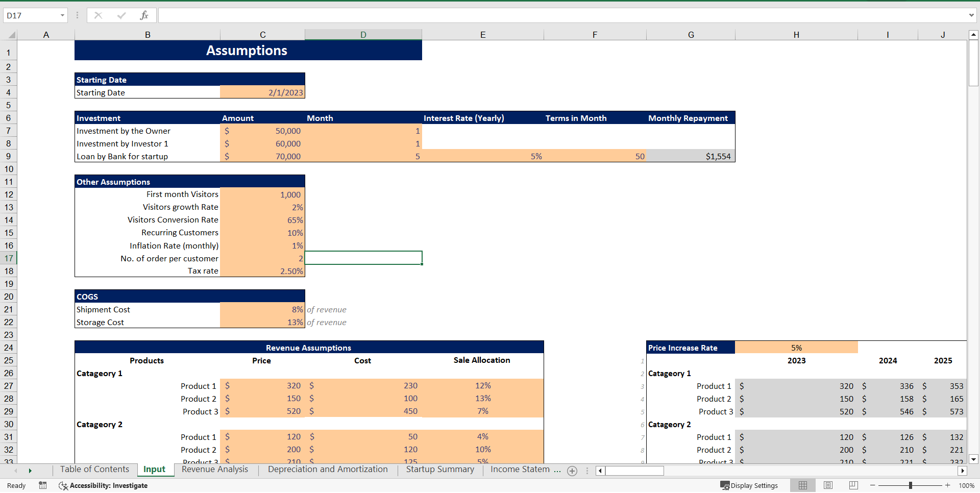The height and width of the screenshot is (493, 980).
Task: Open the Table of Contents sheet tab
Action: tap(94, 470)
